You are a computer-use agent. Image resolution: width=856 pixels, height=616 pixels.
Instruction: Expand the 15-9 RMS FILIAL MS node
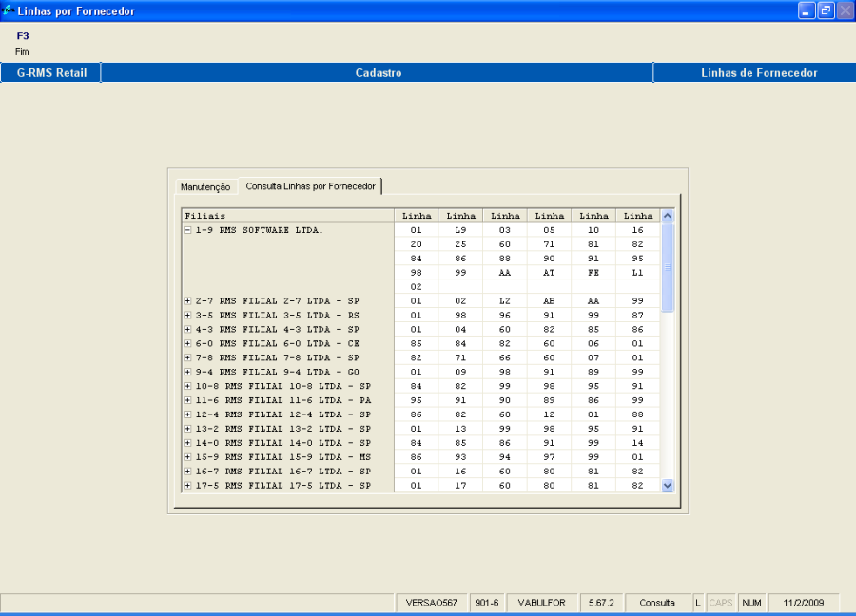coord(187,457)
